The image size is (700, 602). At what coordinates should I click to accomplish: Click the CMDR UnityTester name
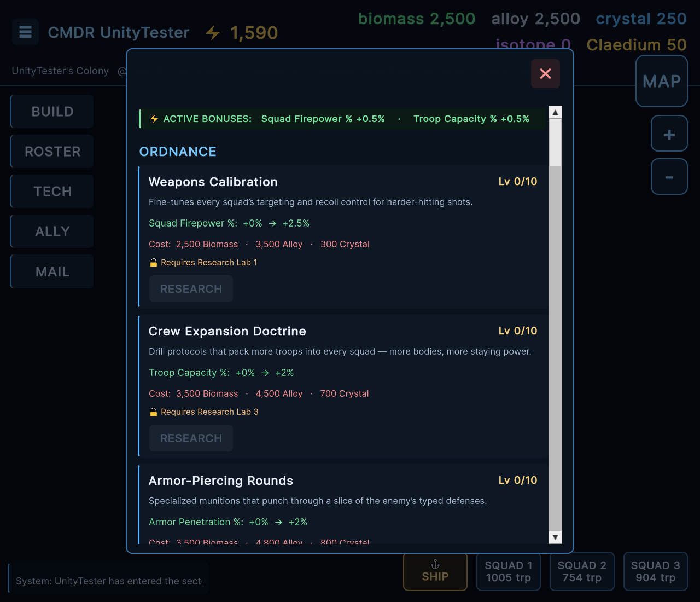point(119,32)
